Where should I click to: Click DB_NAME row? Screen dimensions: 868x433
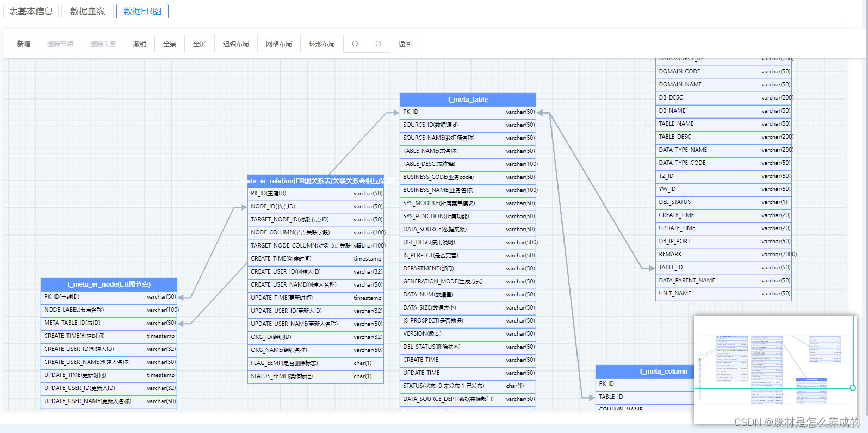(723, 111)
